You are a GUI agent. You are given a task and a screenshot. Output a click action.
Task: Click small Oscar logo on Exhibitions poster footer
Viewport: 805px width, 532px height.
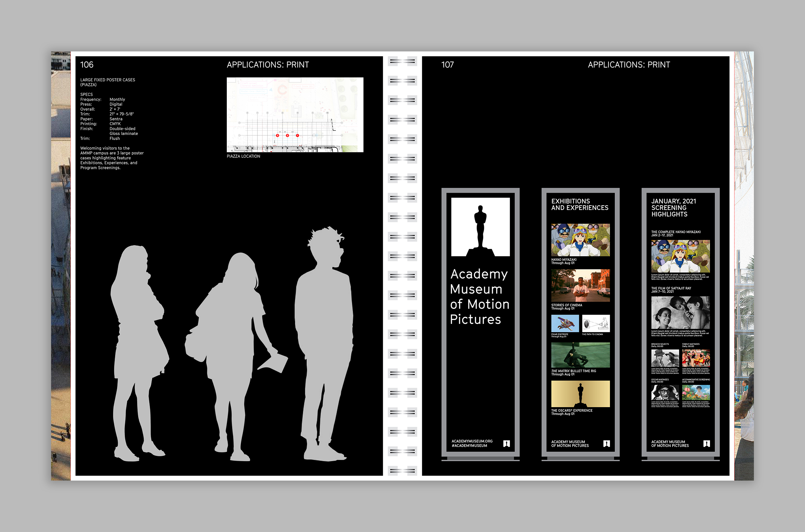606,443
